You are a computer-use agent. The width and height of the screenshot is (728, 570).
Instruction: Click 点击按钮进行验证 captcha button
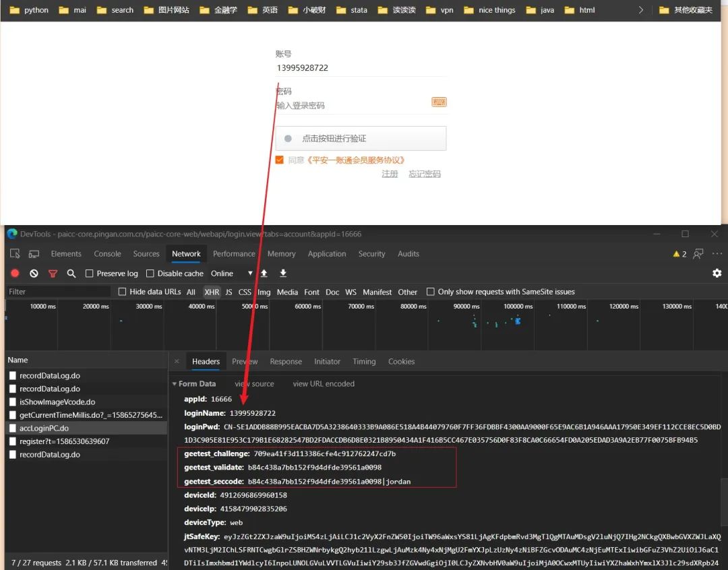[361, 138]
